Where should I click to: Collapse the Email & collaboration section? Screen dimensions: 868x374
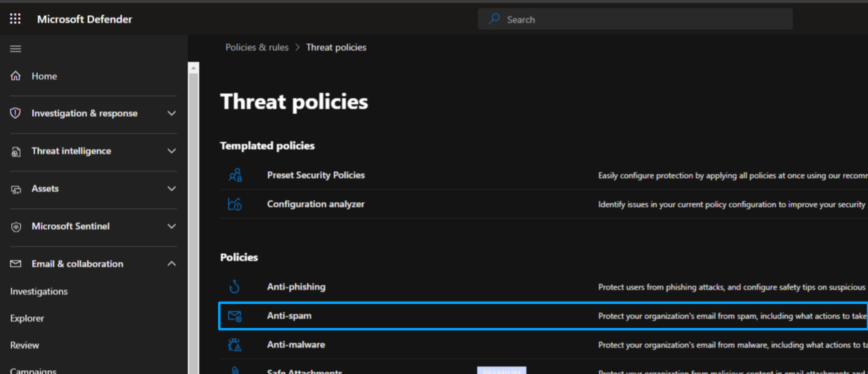[x=171, y=264]
